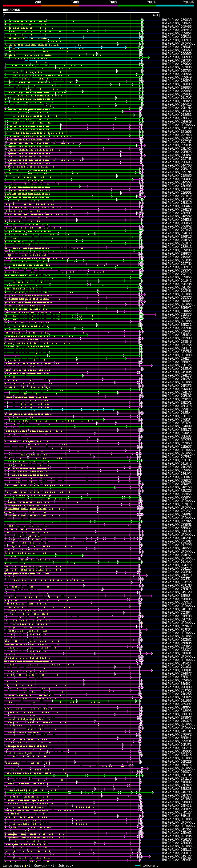Screen dimensions: 197x868
Task: Select the UniRef100_Q94ES4 label
Action: [x=177, y=358]
